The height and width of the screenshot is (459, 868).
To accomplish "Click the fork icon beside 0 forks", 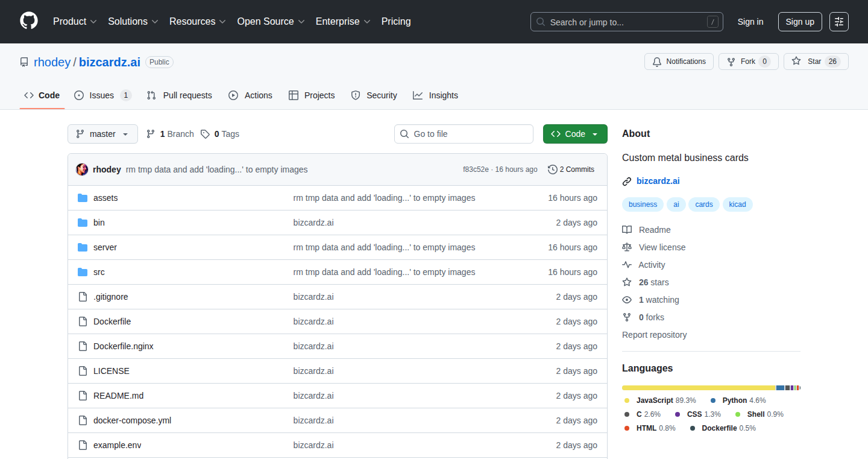I will (x=627, y=317).
